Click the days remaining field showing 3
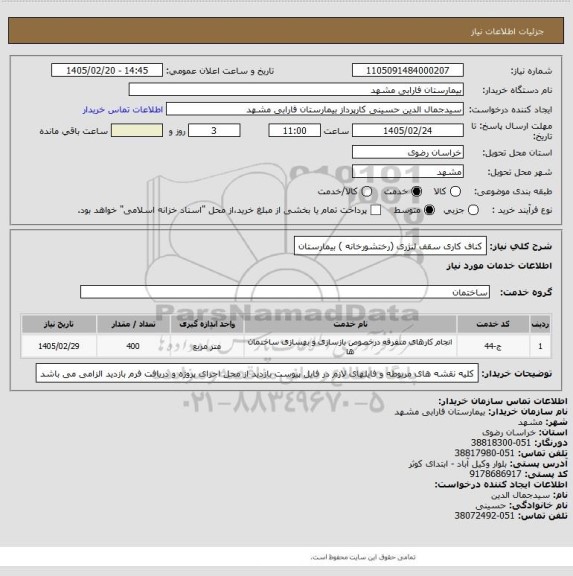Image resolution: width=573 pixels, height=576 pixels. pos(214,131)
